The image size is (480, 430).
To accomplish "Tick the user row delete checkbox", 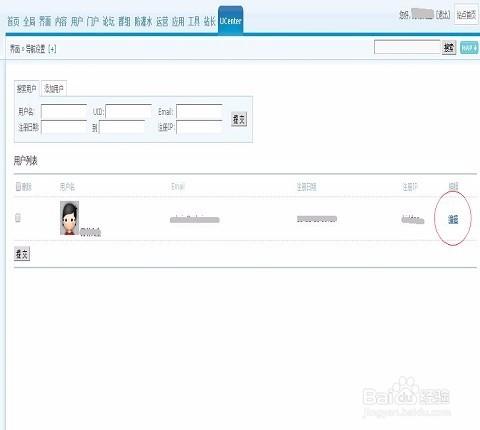I will (x=18, y=218).
